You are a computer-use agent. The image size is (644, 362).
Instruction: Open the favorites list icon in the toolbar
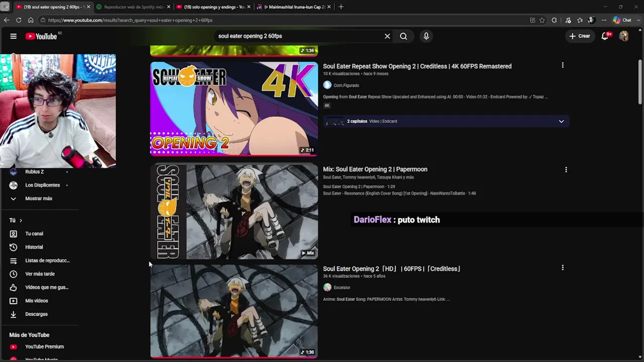580,20
